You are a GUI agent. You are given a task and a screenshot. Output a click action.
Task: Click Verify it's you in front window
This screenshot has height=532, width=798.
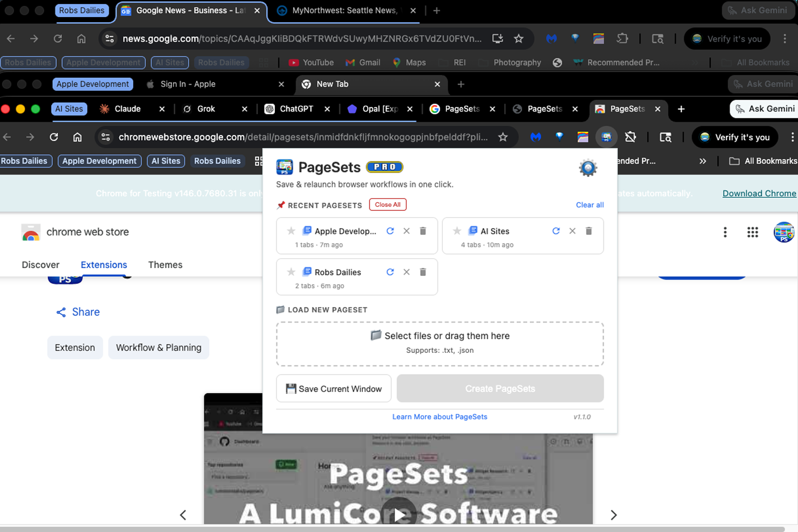(735, 137)
